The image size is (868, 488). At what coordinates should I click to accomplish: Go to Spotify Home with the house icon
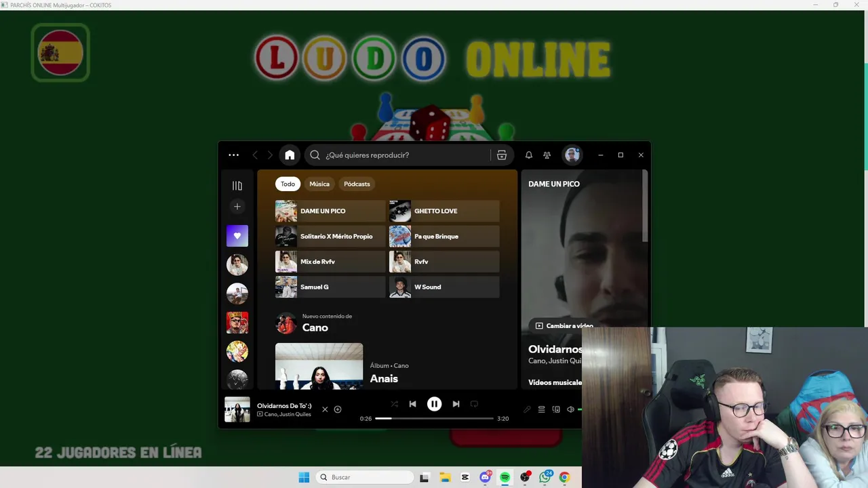point(290,155)
